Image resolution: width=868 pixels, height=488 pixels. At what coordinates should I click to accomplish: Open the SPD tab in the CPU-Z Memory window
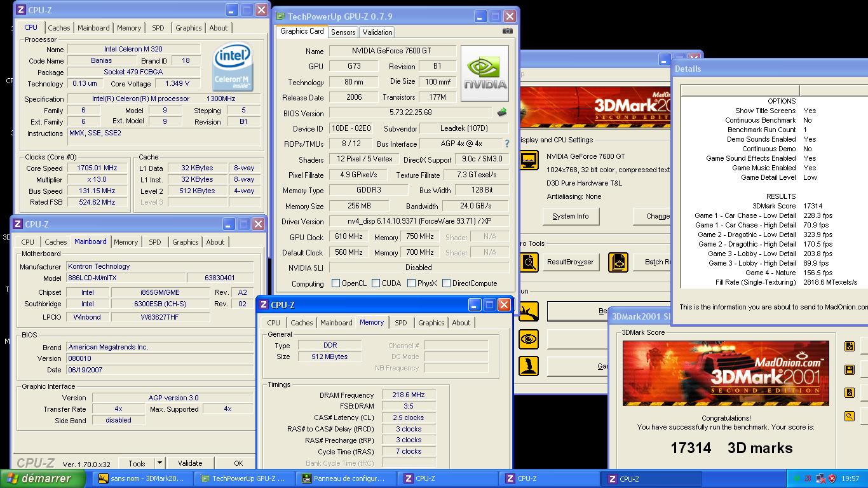tap(401, 323)
